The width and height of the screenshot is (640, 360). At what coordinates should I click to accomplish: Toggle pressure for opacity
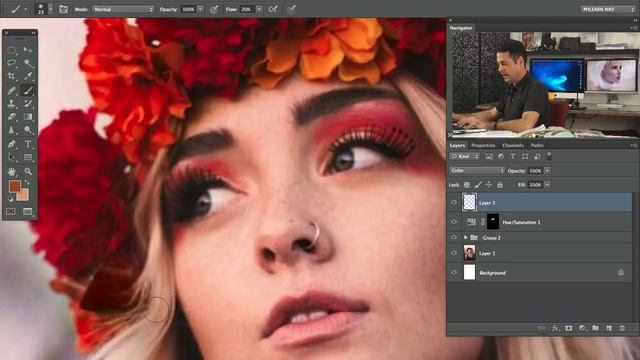pos(214,9)
